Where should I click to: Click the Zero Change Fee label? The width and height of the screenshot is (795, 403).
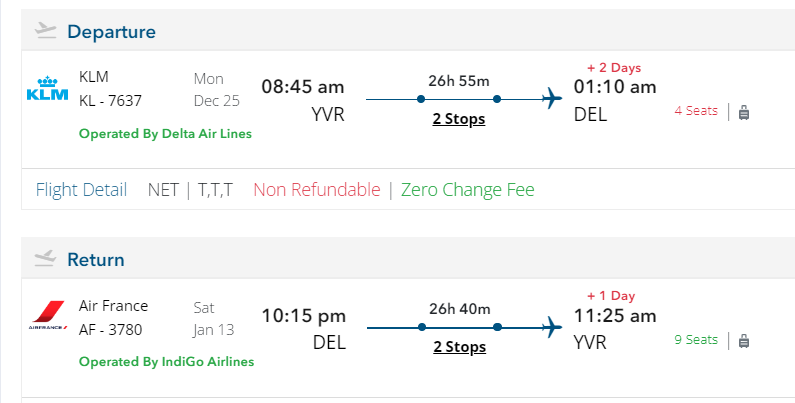(467, 190)
